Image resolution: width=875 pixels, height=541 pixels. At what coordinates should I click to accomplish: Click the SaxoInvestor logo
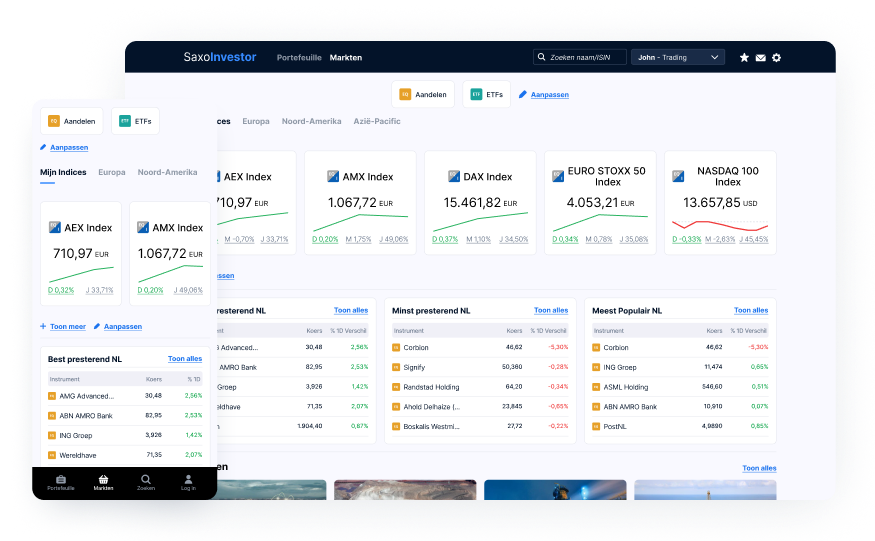point(220,57)
